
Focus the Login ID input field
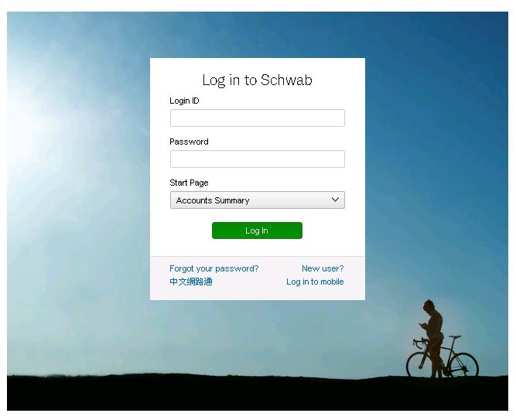point(258,118)
